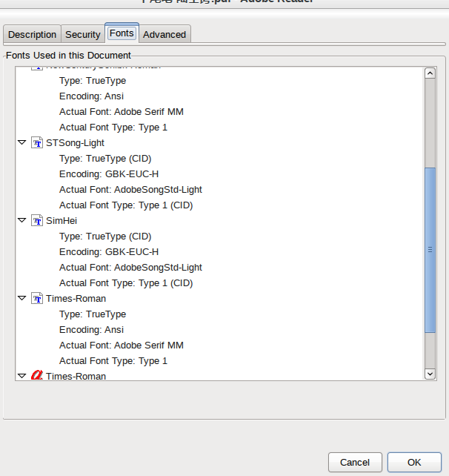The image size is (449, 476).
Task: Select the Times-Roman name with red icon
Action: (x=76, y=376)
